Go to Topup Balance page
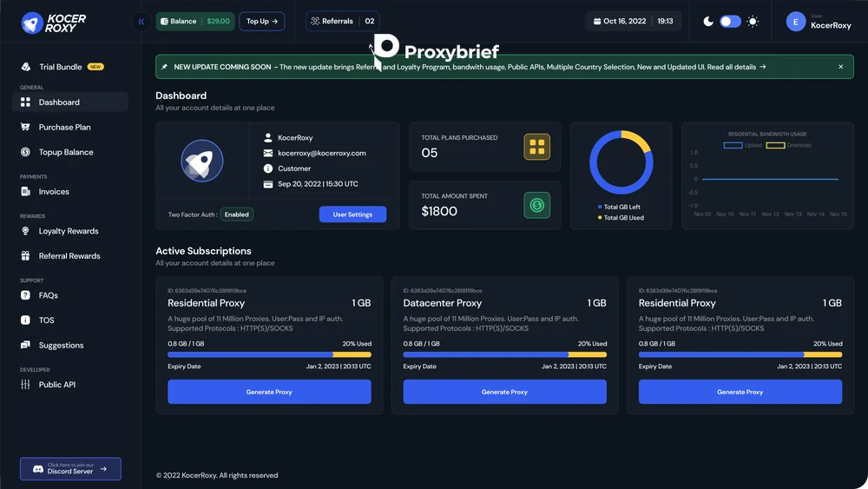Screen dimensions: 868x489 pyautogui.click(x=70, y=152)
